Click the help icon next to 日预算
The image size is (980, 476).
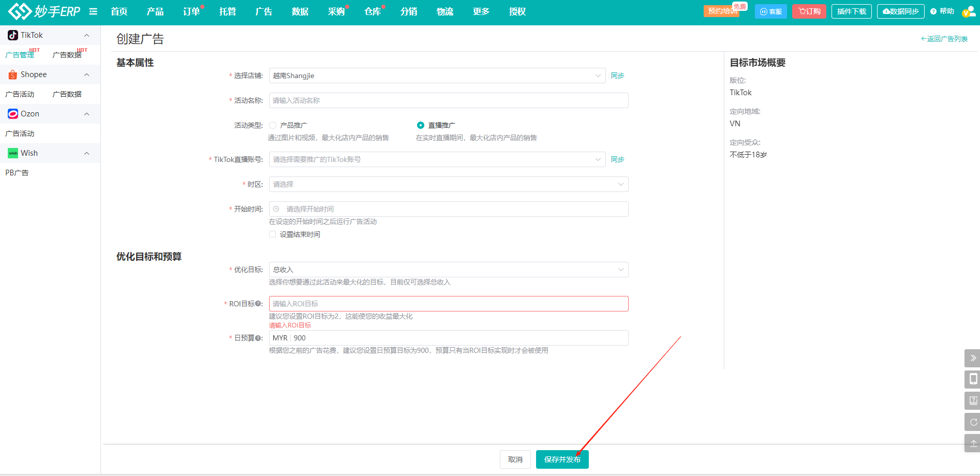point(258,338)
